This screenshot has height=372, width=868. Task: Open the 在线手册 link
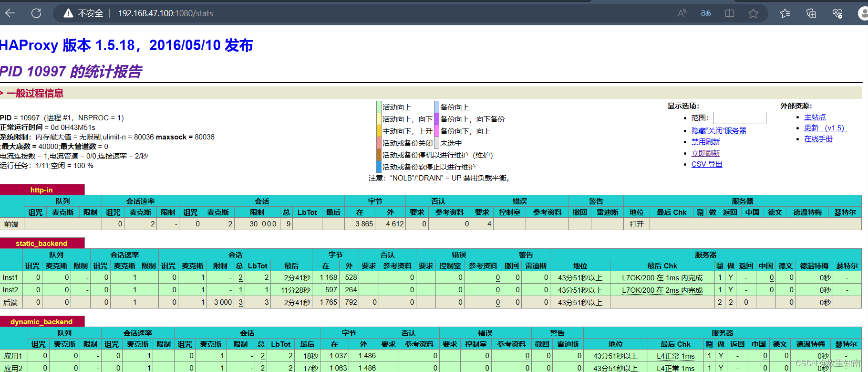click(x=818, y=139)
